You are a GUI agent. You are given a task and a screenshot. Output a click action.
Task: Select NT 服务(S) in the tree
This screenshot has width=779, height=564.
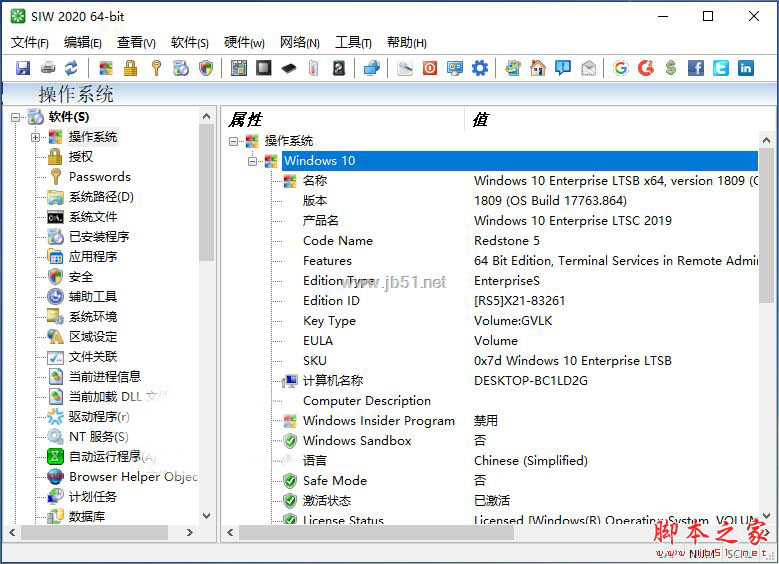click(x=99, y=437)
